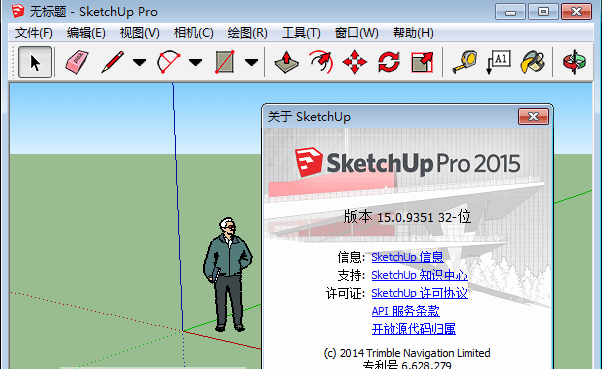This screenshot has height=369, width=602.
Task: Follow the SketchUp 信息 link
Action: tap(407, 257)
